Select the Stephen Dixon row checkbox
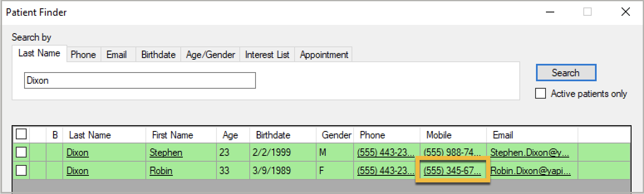This screenshot has width=644, height=194. 21,153
